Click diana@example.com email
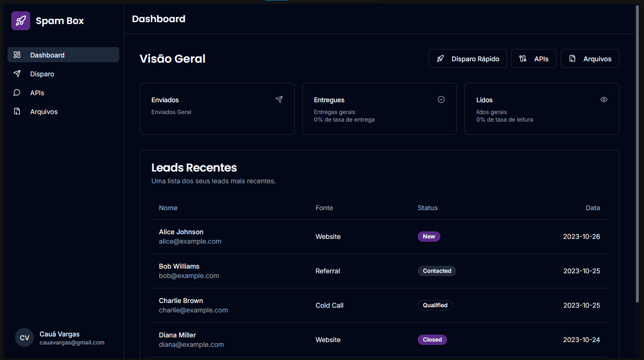Viewport: 644px width, 360px height. [191, 344]
